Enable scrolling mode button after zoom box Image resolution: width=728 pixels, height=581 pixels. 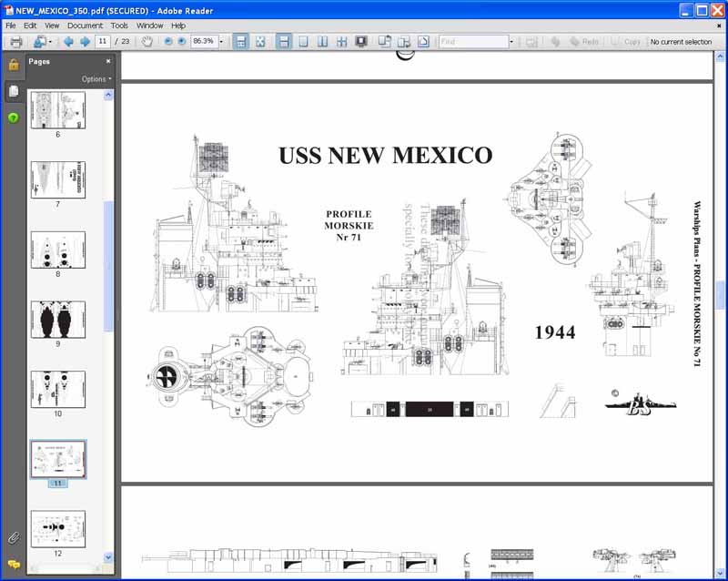click(240, 42)
